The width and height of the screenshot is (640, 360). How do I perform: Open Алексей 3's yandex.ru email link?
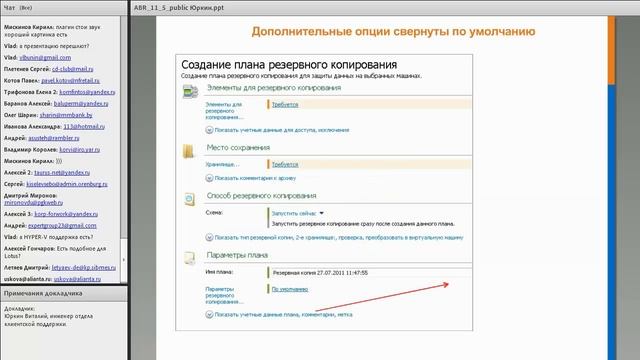[66, 213]
